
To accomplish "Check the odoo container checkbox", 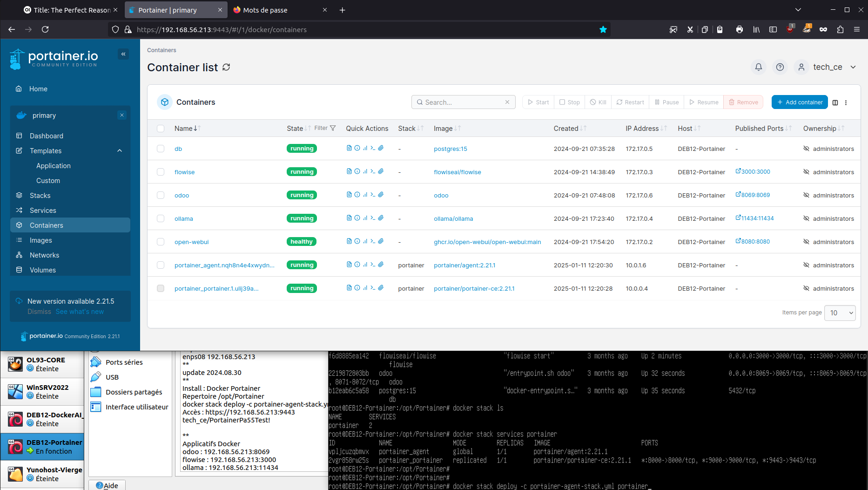I will pos(161,195).
